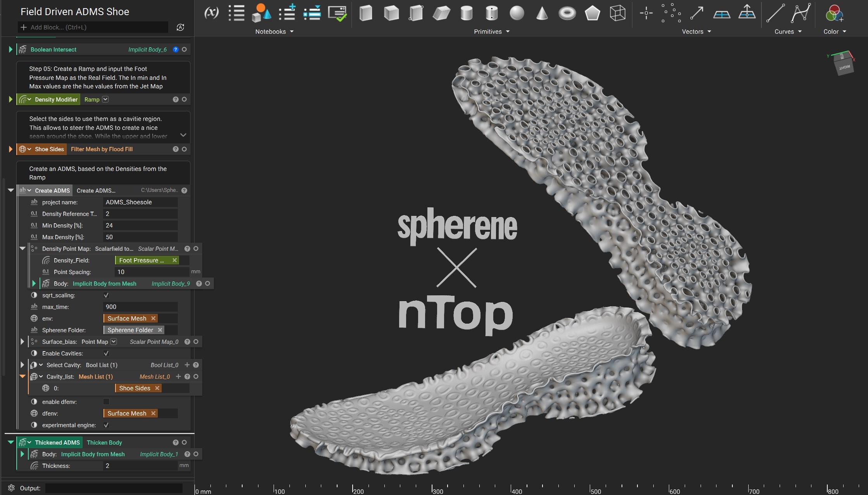
Task: Open the Primitives menu
Action: coord(491,31)
